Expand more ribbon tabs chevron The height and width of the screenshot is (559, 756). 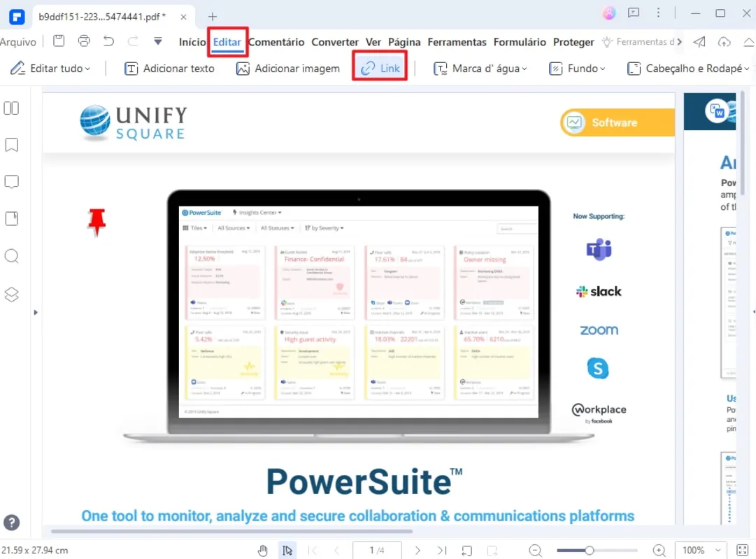click(680, 42)
